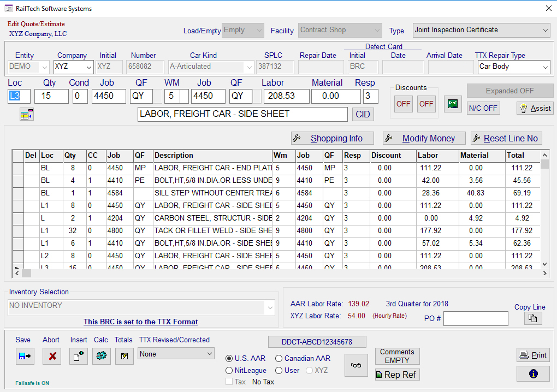
Task: Click the 177.92 Labor cell
Action: (437, 231)
